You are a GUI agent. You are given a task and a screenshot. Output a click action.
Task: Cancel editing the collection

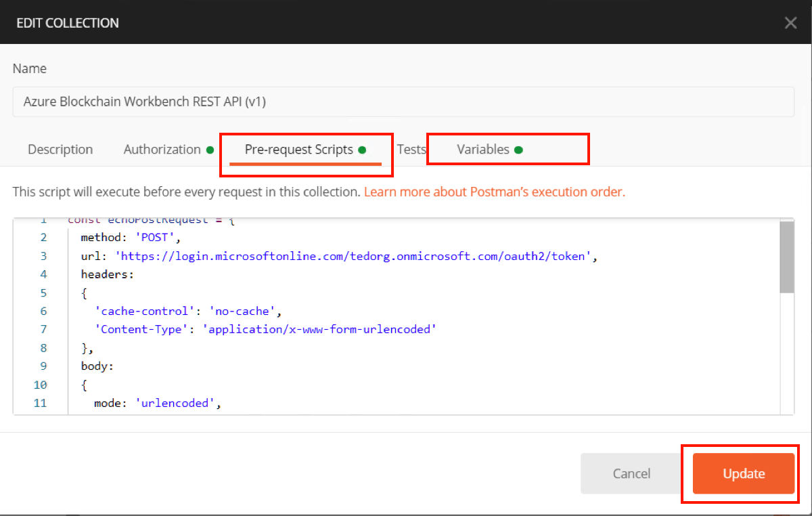[x=631, y=474]
